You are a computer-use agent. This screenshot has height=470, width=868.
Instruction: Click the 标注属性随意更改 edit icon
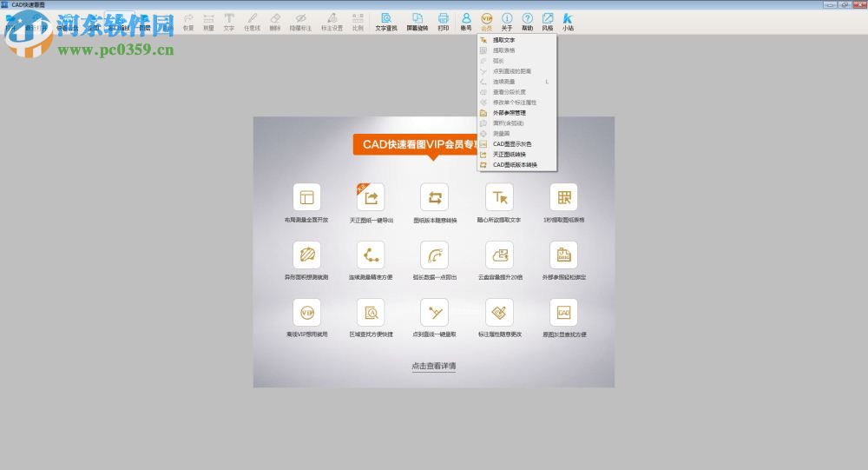(499, 313)
